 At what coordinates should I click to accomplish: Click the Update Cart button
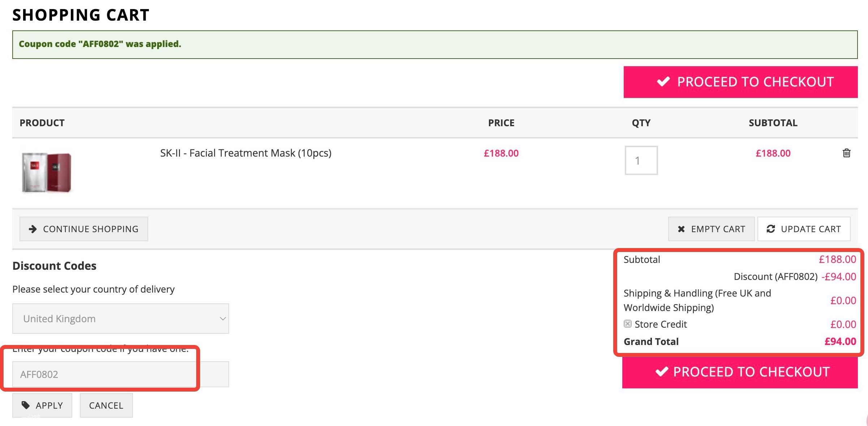804,229
